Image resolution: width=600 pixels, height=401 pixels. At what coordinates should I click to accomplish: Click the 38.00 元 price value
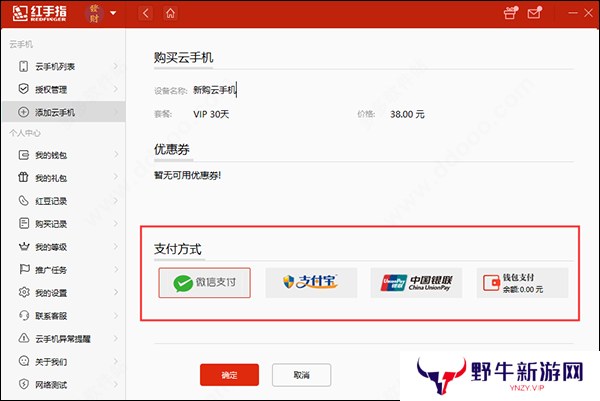pos(408,114)
